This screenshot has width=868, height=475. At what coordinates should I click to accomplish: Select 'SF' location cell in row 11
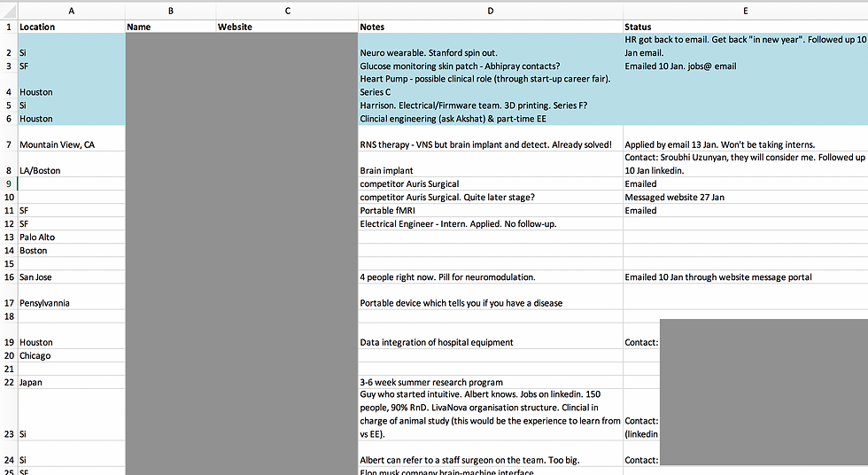(x=72, y=210)
